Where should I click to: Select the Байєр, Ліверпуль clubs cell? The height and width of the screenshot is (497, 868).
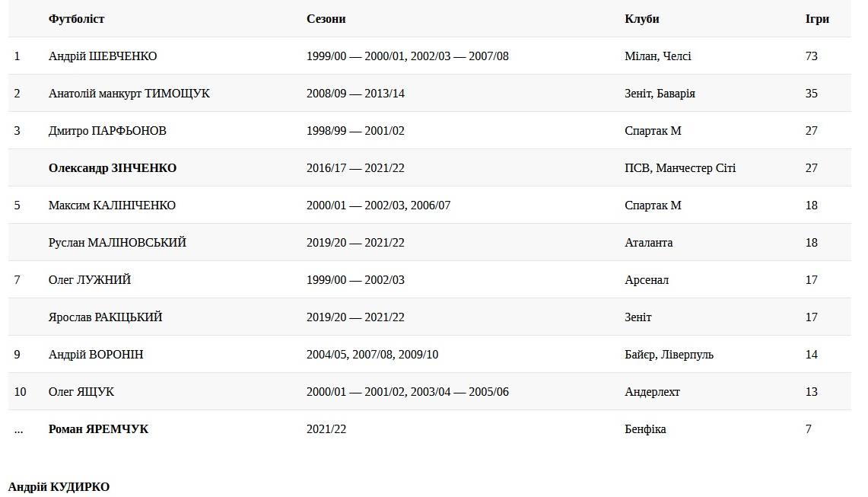pyautogui.click(x=669, y=355)
